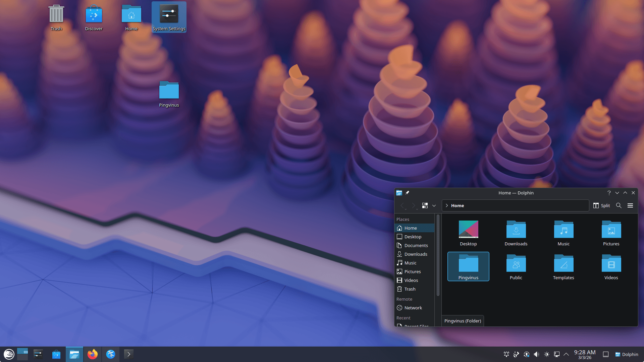This screenshot has height=362, width=644.
Task: Click the search magnifier in Dolphin's toolbar
Action: click(619, 205)
